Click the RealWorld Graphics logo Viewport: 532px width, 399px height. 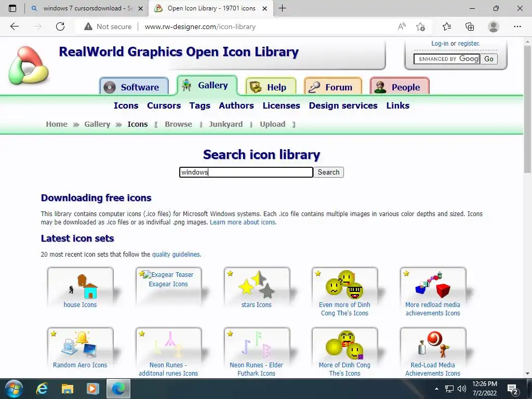(29, 65)
